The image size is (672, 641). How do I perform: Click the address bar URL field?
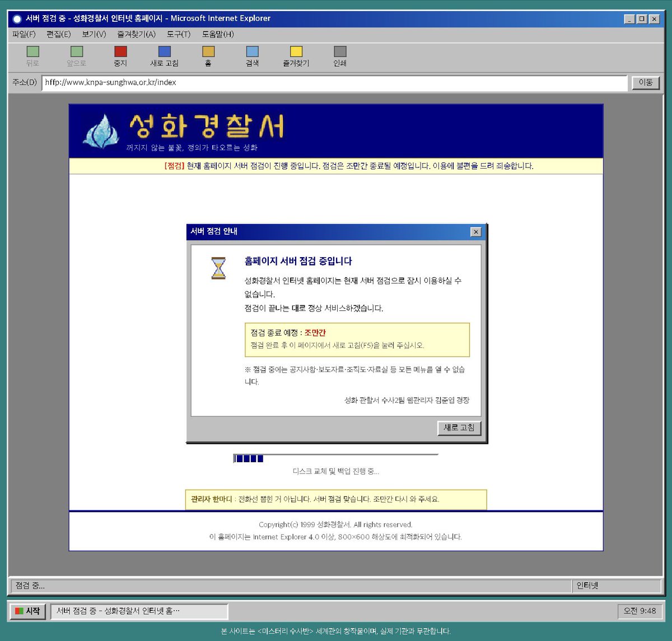pos(334,82)
